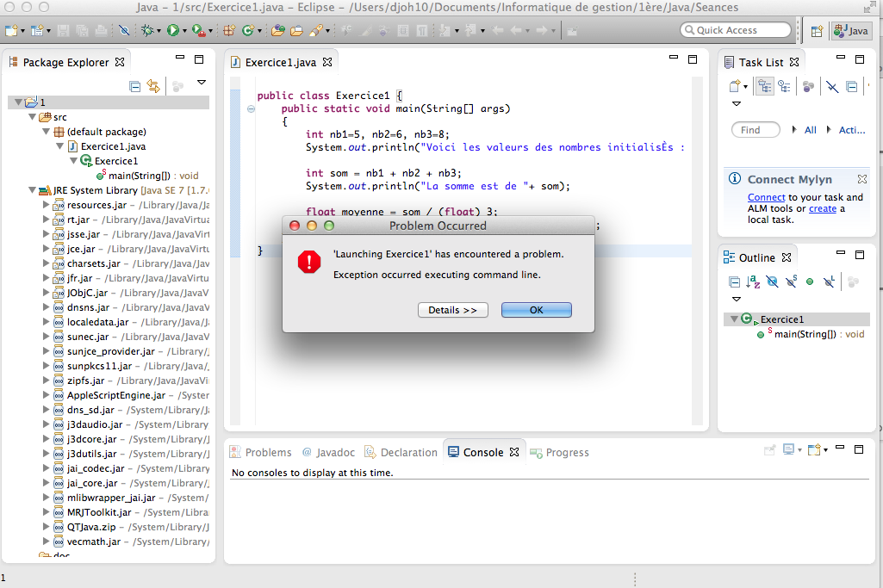
Task: Toggle Hide Static Members in Outline
Action: pos(792,282)
